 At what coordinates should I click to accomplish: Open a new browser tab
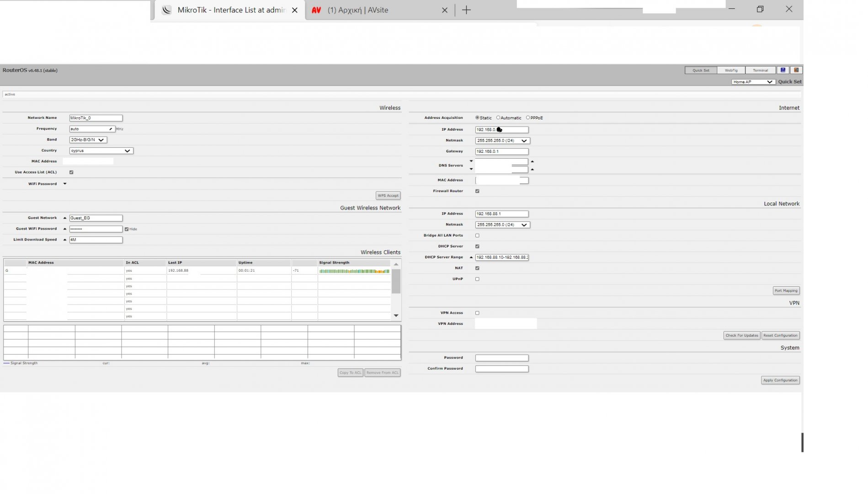pos(466,10)
